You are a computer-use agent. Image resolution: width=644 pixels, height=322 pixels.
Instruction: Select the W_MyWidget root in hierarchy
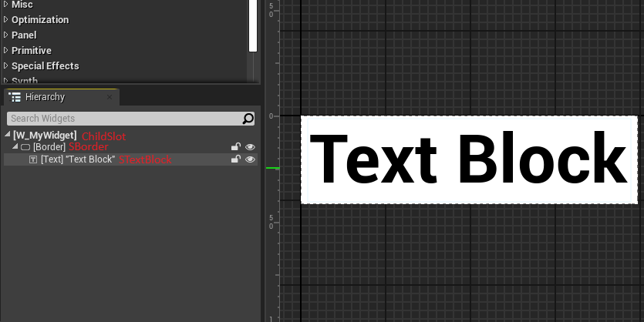pos(45,136)
